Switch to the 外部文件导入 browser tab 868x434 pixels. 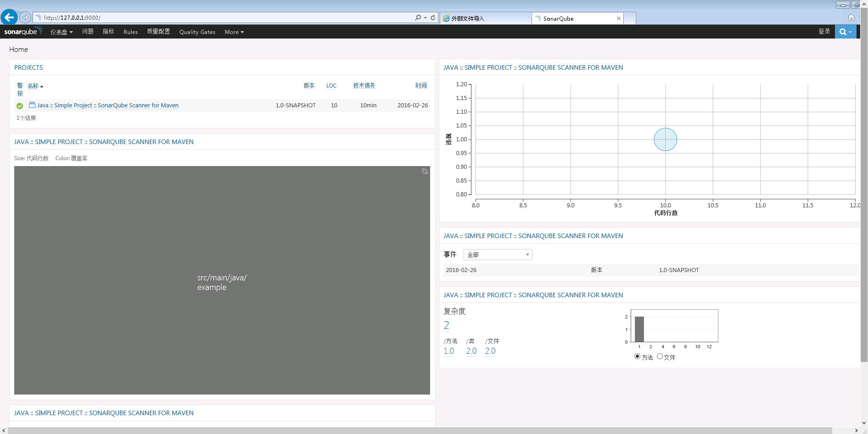[x=485, y=18]
